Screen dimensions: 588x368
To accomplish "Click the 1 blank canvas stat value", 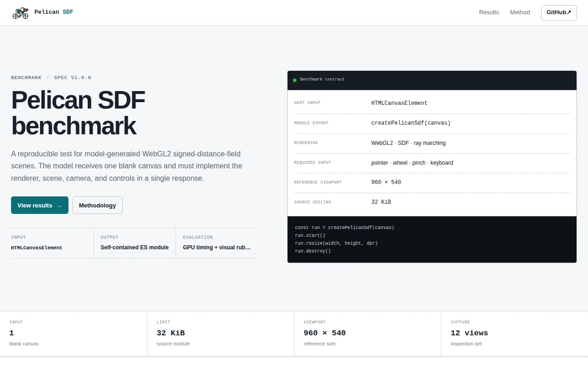I will tap(11, 333).
